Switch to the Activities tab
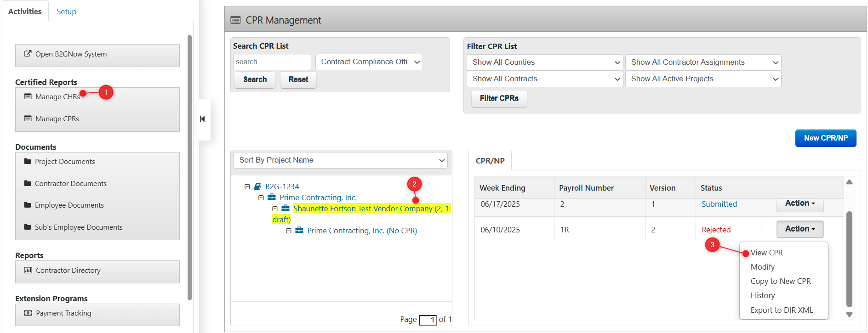 click(25, 11)
